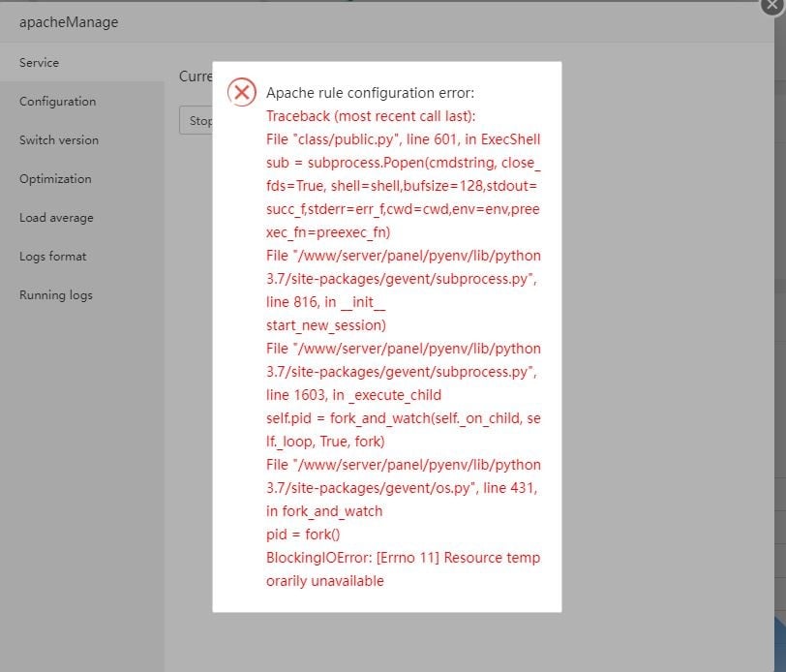
Task: Click the close X at the top-right
Action: pyautogui.click(x=770, y=7)
